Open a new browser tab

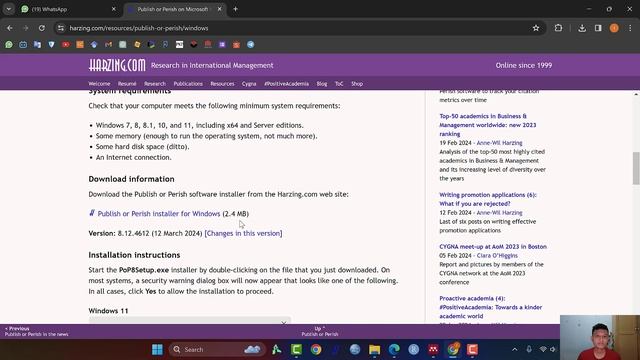236,9
